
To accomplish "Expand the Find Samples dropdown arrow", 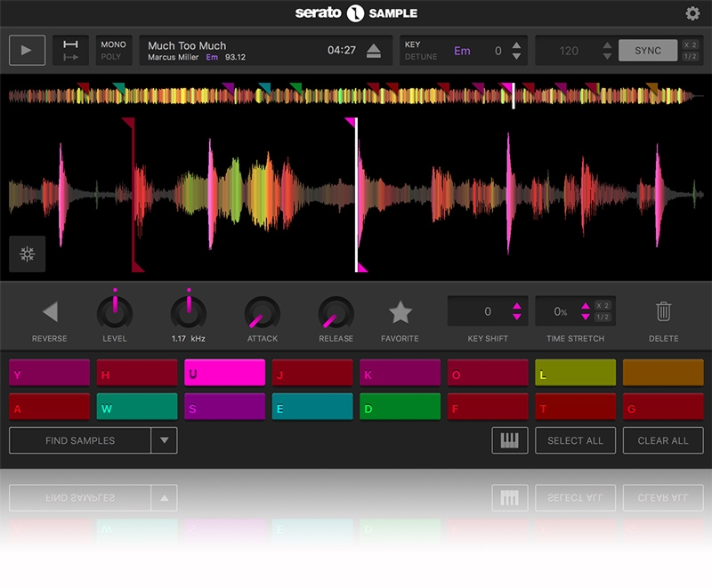I will coord(164,440).
